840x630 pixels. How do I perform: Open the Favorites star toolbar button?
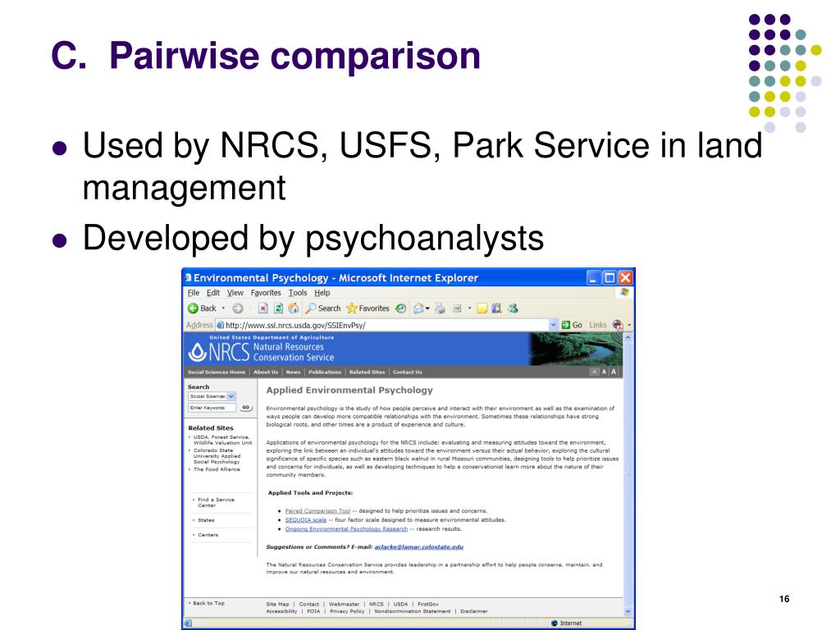point(367,308)
